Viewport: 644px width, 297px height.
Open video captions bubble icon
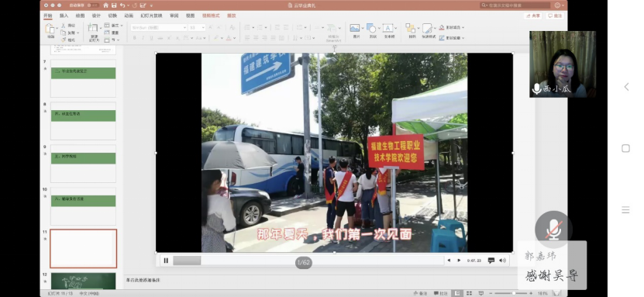click(491, 261)
